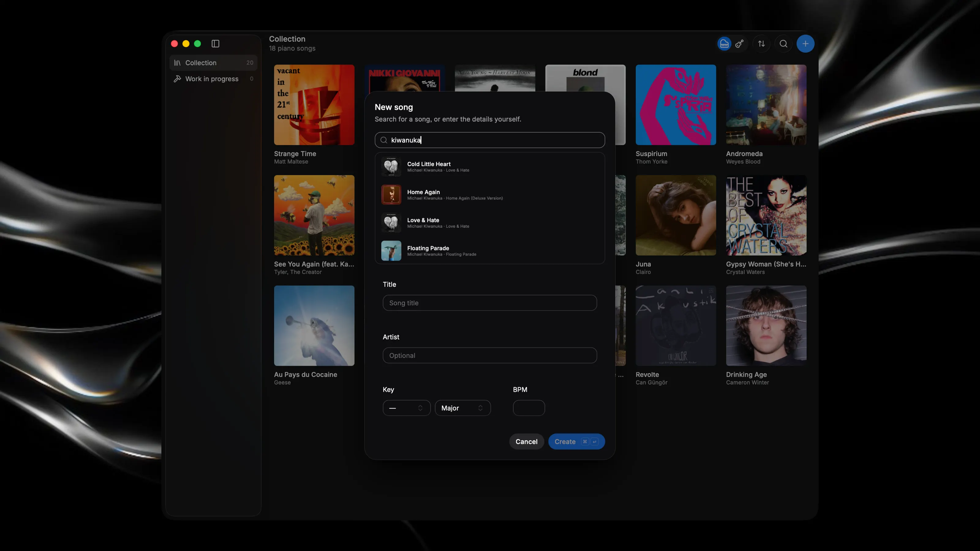Screen dimensions: 980x551
Task: Open the Major mode dropdown
Action: [x=463, y=408]
